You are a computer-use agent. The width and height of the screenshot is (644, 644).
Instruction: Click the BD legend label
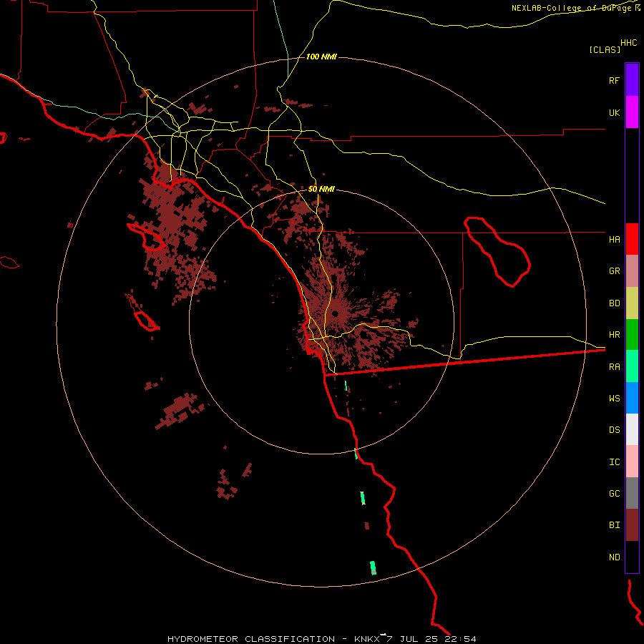(x=614, y=303)
